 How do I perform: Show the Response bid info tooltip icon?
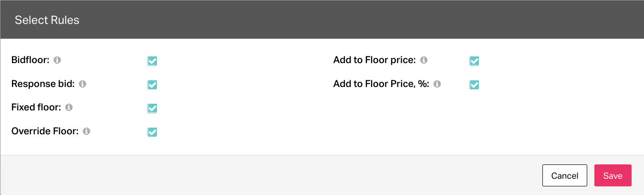coord(82,84)
